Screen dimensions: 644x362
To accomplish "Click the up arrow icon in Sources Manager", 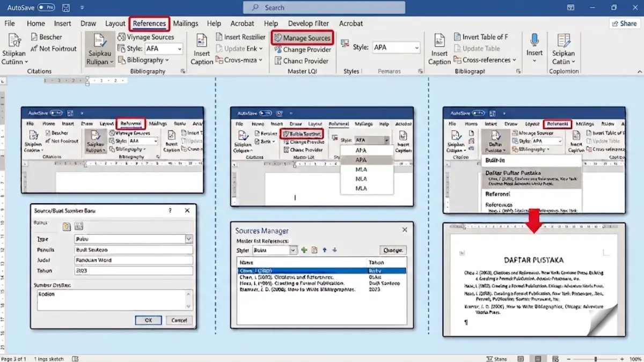I will [325, 250].
